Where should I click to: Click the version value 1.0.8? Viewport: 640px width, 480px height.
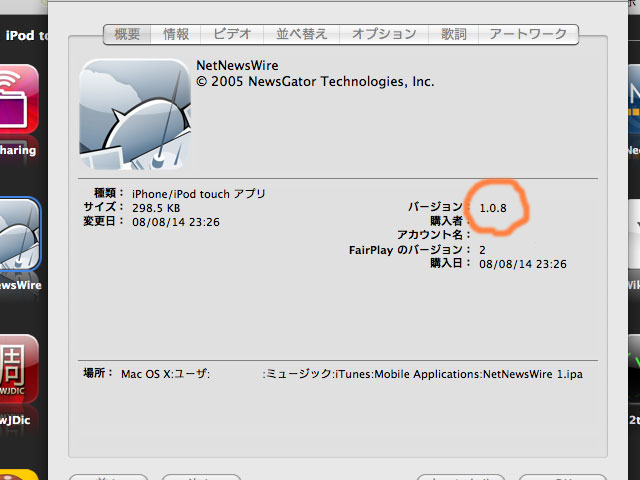[493, 208]
